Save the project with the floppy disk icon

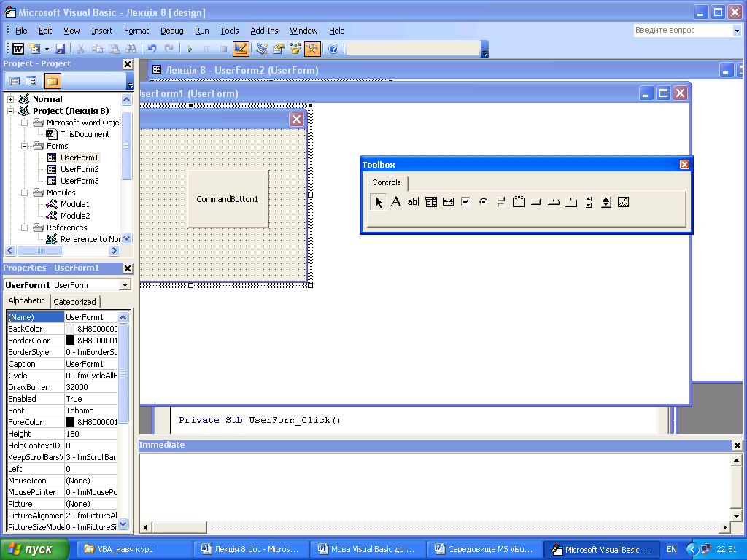(60, 49)
